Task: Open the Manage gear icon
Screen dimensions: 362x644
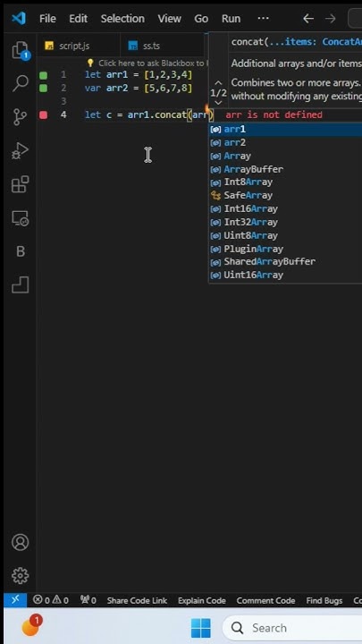Action: [20, 576]
